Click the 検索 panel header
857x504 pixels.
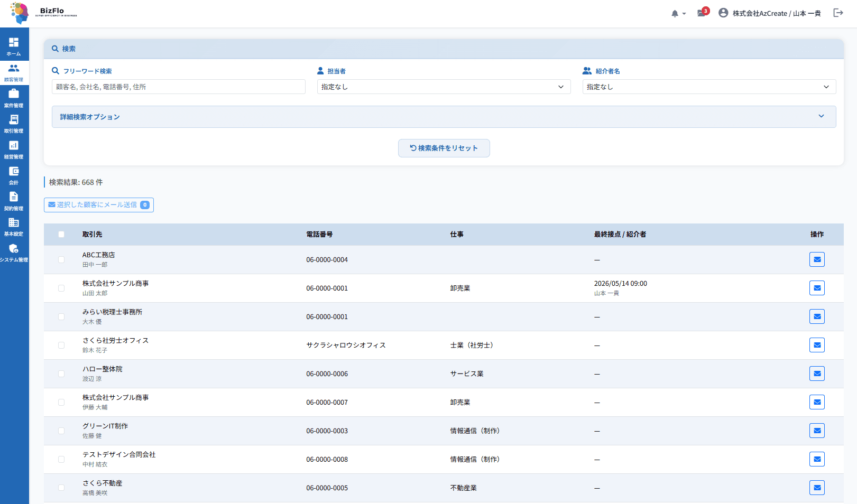444,49
